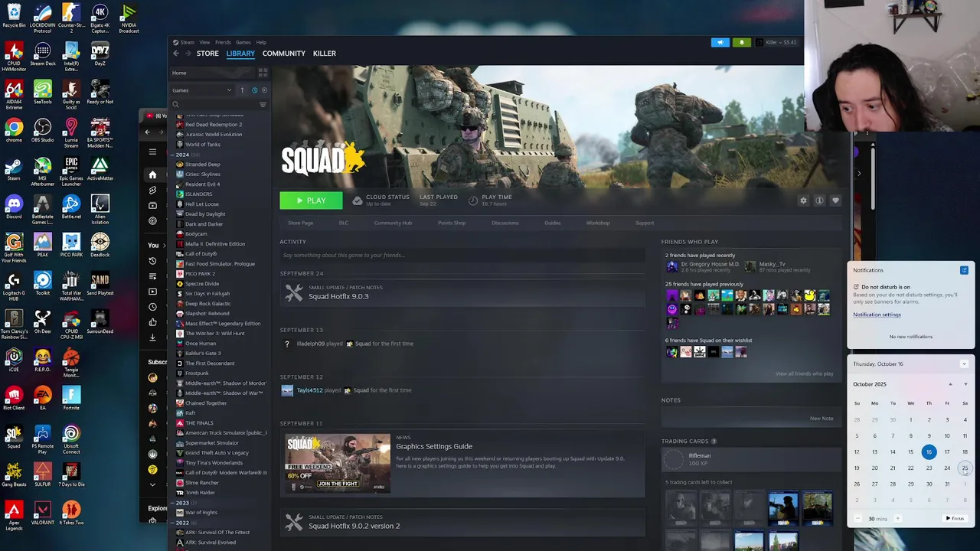Screen dimensions: 980x551
Task: Go back with Steam back arrow
Action: [x=176, y=54]
